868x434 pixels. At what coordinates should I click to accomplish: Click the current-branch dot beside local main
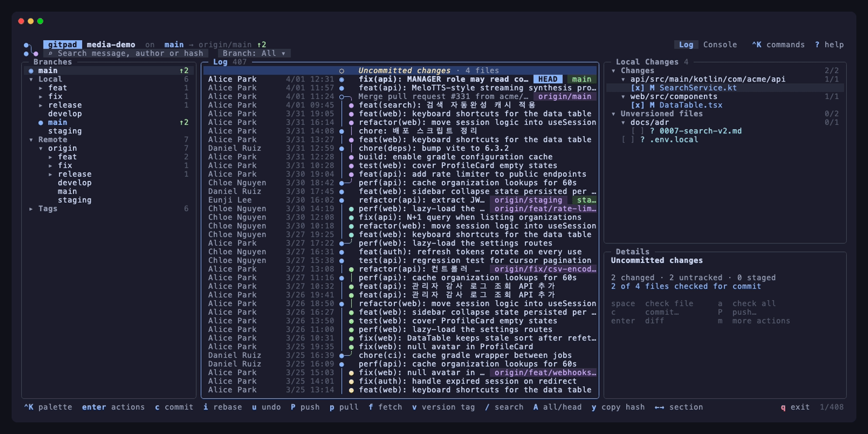tap(41, 123)
